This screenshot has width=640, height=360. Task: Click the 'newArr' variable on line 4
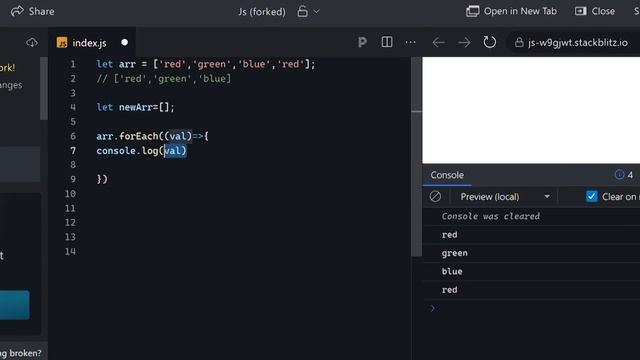point(136,107)
